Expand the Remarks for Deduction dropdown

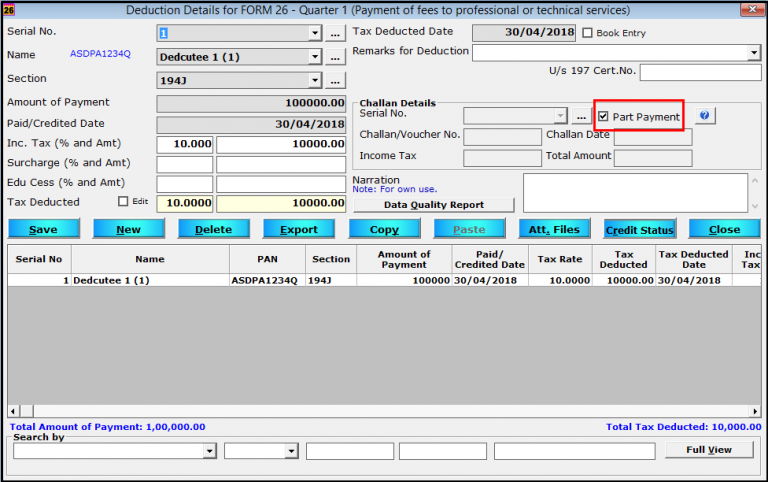pos(753,52)
